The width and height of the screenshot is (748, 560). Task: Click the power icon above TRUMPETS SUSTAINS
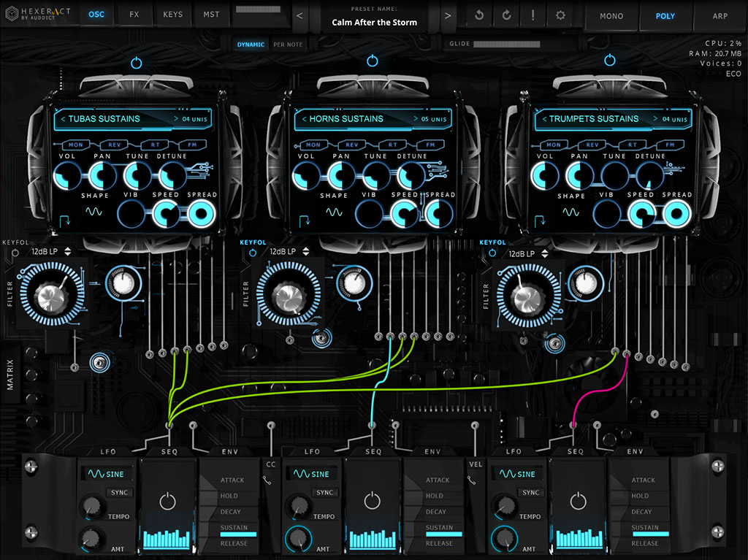click(x=610, y=62)
